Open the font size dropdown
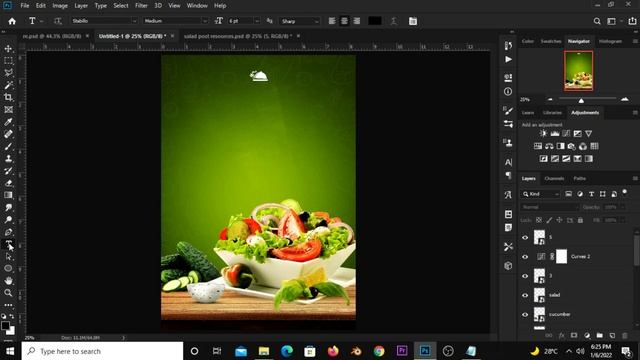The height and width of the screenshot is (360, 640). click(x=257, y=21)
